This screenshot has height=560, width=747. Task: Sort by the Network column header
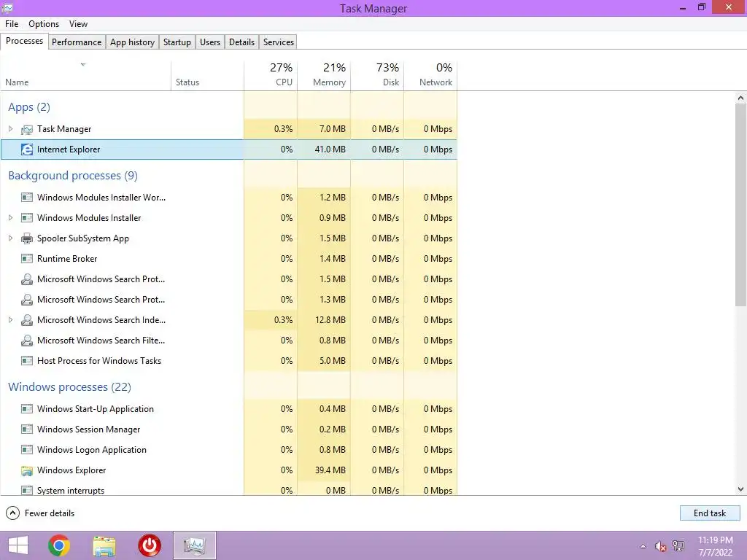430,76
